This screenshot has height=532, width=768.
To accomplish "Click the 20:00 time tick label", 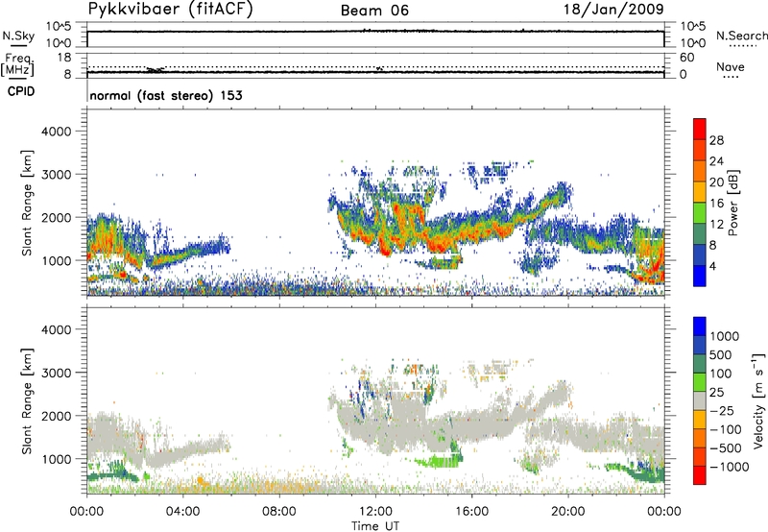I will click(568, 512).
